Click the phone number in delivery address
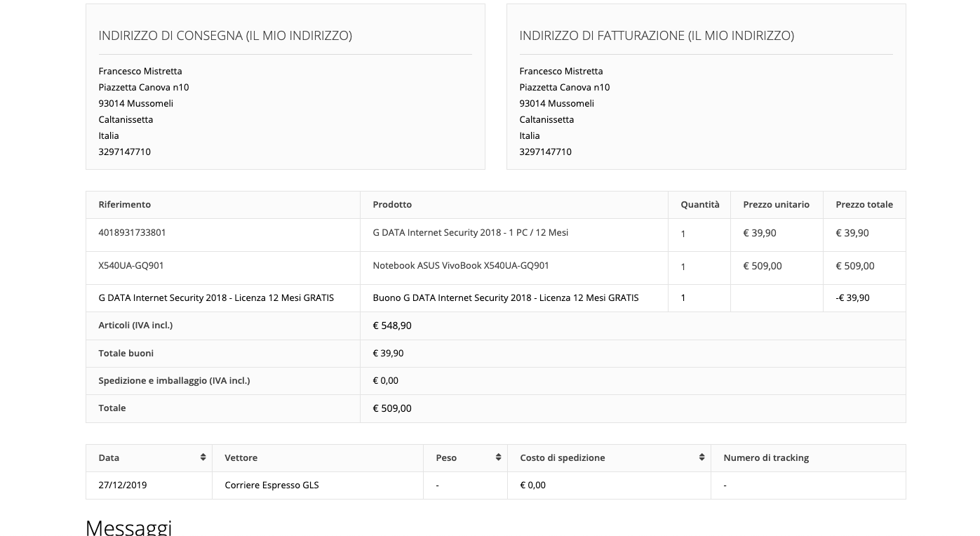980x536 pixels. click(124, 152)
